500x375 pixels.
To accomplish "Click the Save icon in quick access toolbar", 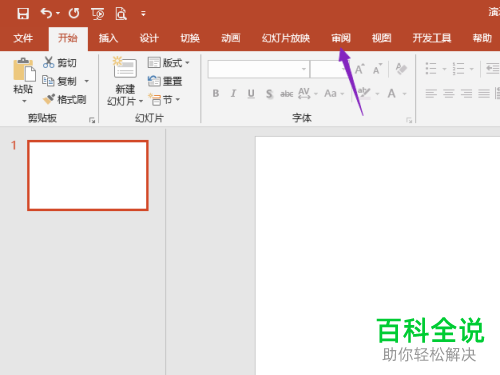I will 23,14.
